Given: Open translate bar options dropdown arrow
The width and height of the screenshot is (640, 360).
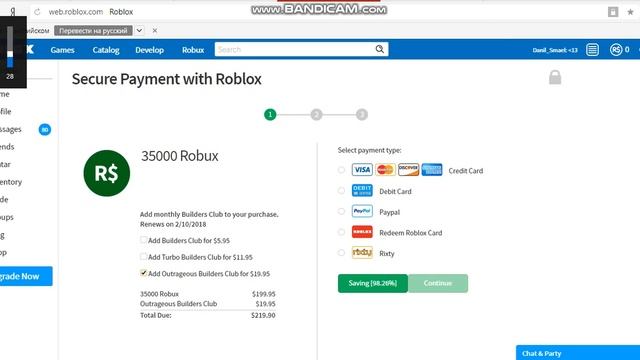Looking at the screenshot, I should coord(139,31).
